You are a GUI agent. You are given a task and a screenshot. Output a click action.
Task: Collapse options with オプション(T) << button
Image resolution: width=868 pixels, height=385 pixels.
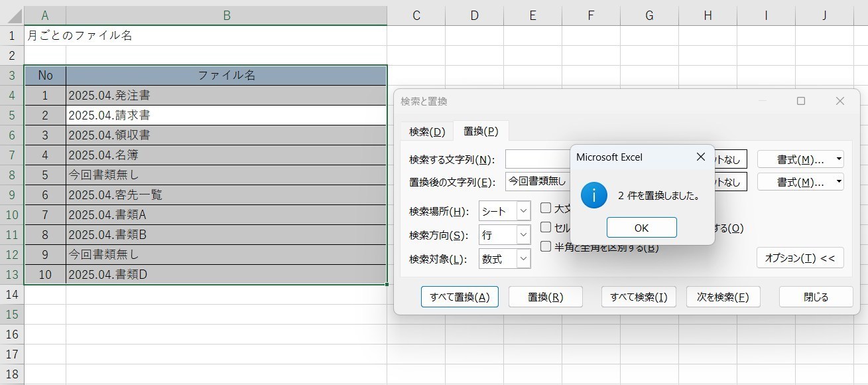point(800,258)
